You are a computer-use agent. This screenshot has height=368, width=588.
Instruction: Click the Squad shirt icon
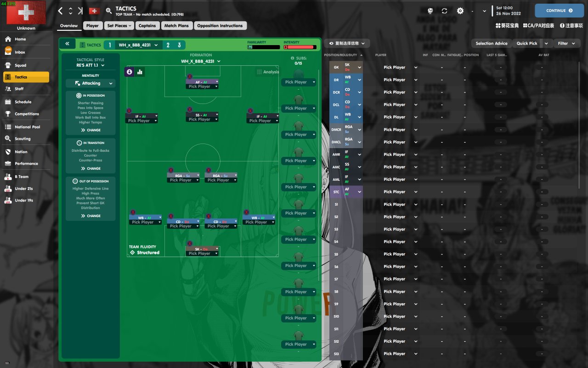[x=8, y=65]
